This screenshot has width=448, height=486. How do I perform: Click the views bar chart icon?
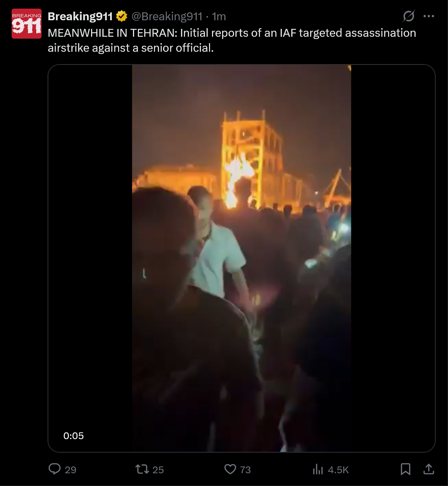318,469
